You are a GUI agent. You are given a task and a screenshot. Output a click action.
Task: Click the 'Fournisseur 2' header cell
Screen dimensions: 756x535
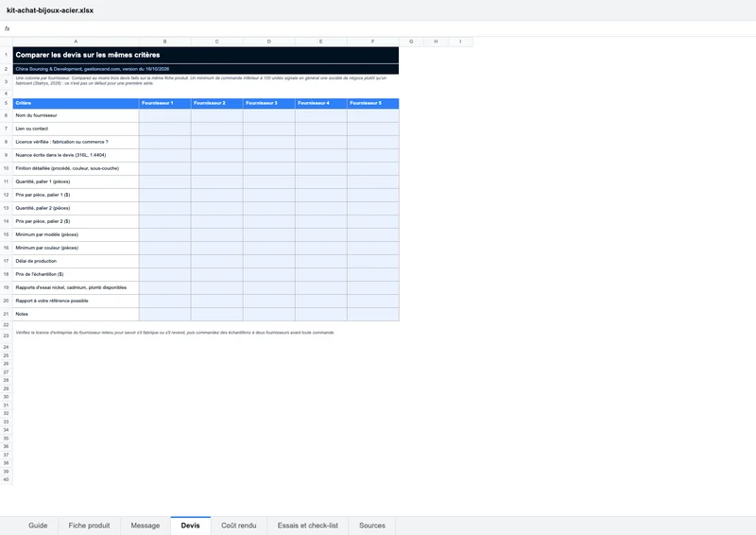(x=217, y=103)
